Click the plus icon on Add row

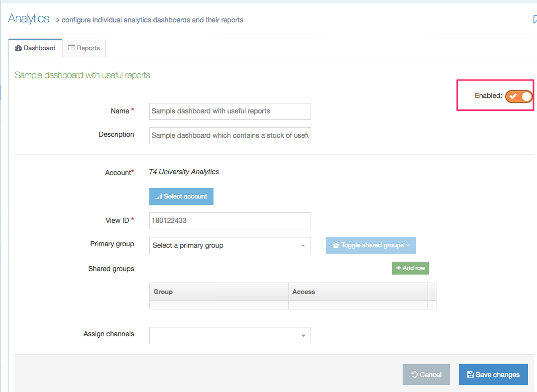399,268
